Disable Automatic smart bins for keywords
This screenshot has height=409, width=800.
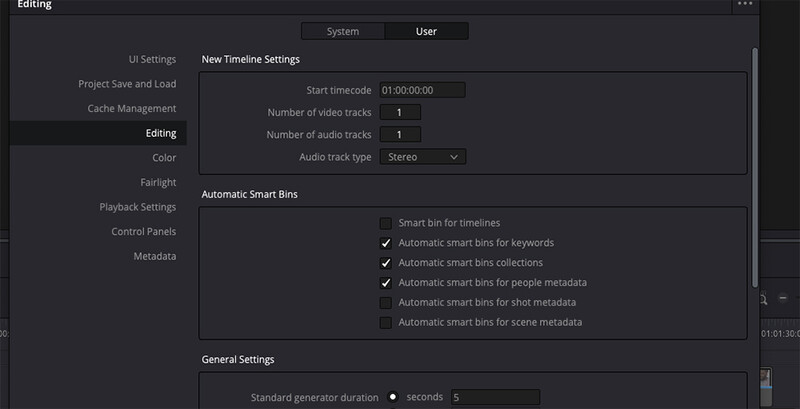386,243
